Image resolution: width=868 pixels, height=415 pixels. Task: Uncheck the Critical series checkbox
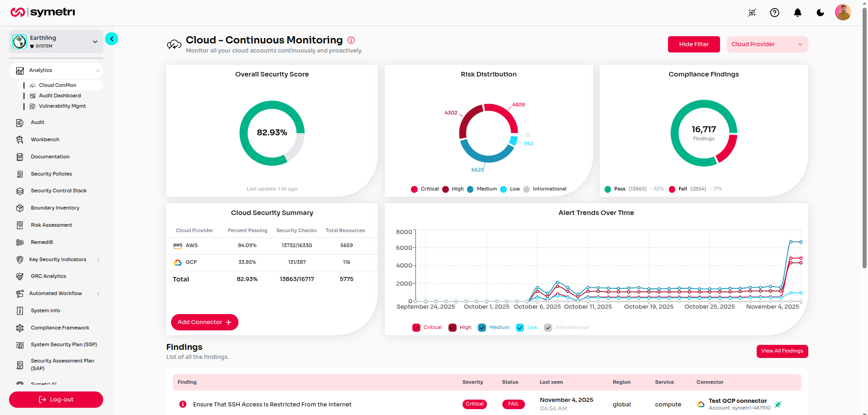(x=416, y=328)
